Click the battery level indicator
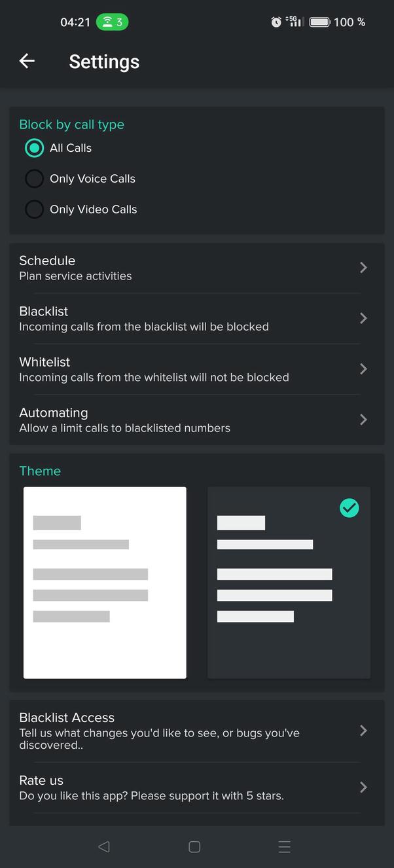The height and width of the screenshot is (868, 394). tap(320, 22)
